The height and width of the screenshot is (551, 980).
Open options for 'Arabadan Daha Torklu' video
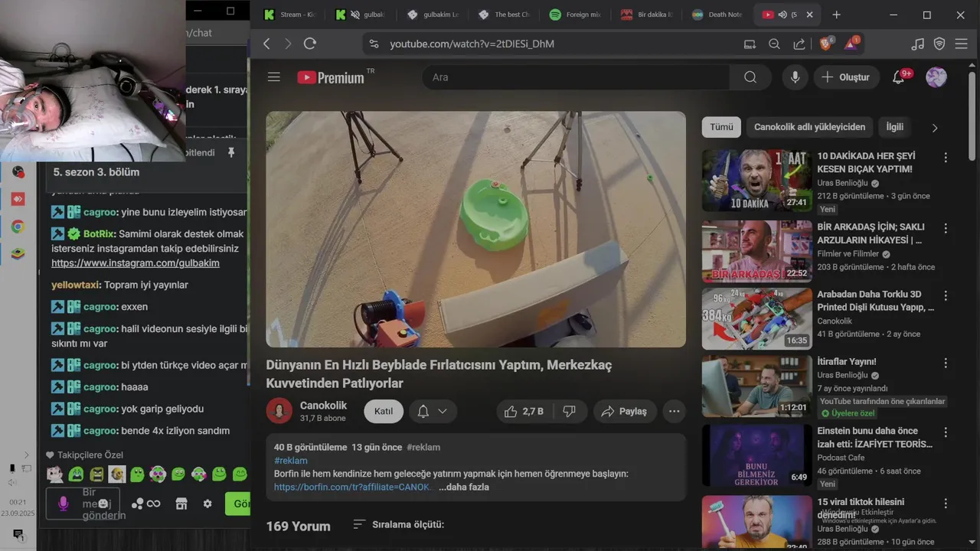click(946, 295)
